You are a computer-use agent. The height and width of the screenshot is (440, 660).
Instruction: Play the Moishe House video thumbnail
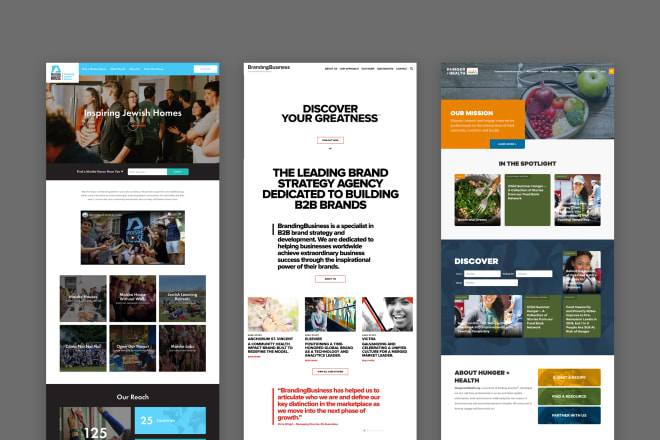click(x=133, y=237)
